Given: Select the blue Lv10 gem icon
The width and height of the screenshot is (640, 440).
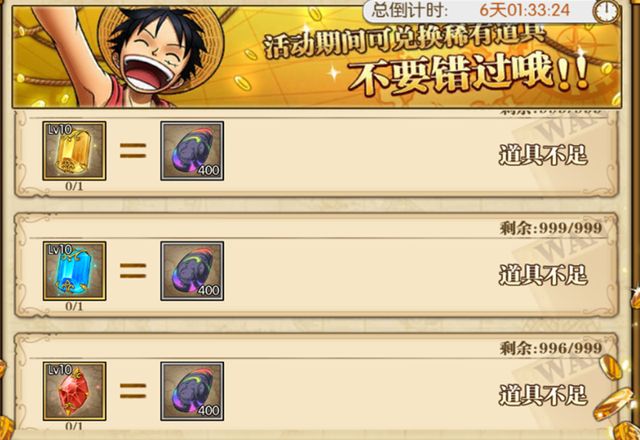Looking at the screenshot, I should (x=74, y=271).
